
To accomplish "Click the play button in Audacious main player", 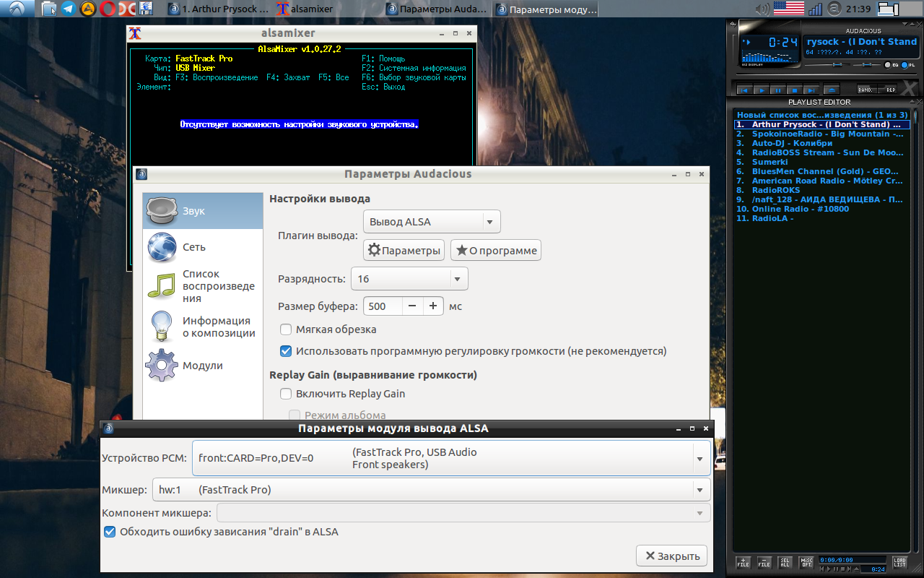I will (x=760, y=90).
